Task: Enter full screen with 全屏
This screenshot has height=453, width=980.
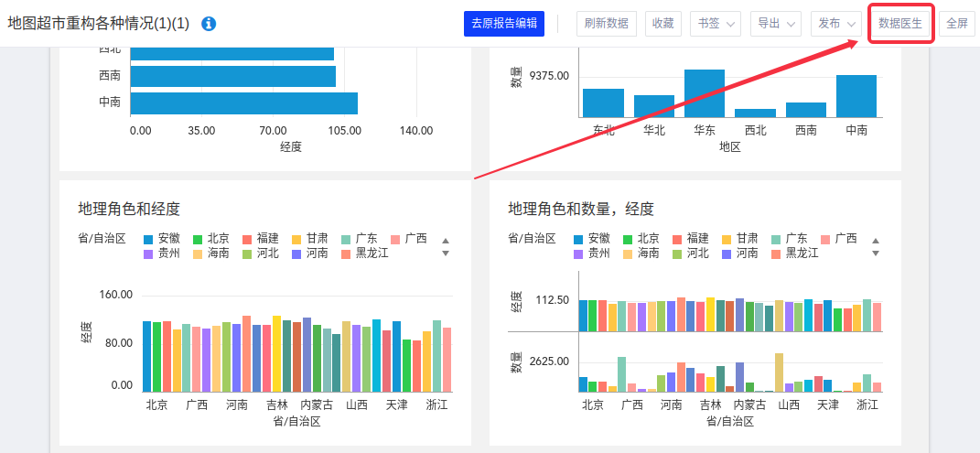Action: tap(956, 24)
